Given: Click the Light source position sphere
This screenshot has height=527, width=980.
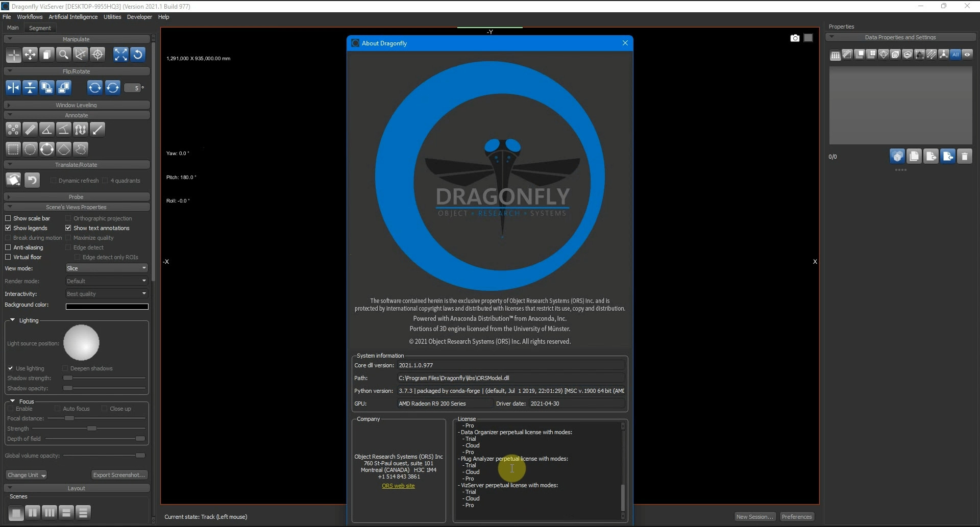Looking at the screenshot, I should pos(81,343).
